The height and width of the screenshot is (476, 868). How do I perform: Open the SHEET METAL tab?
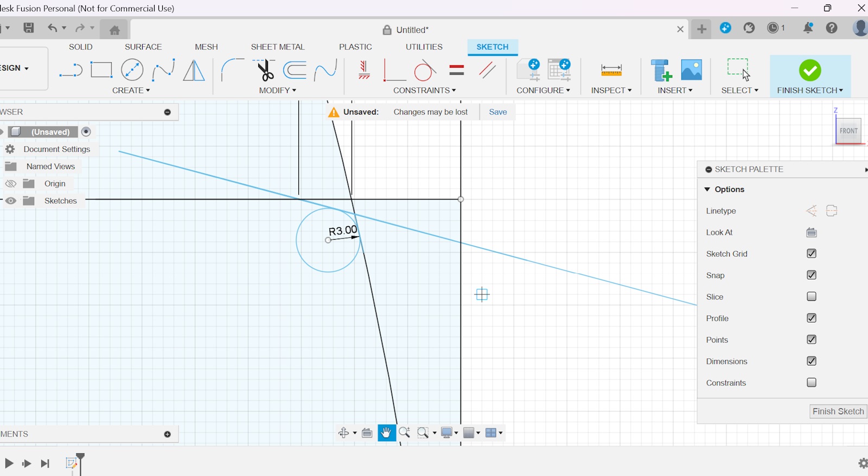[278, 47]
